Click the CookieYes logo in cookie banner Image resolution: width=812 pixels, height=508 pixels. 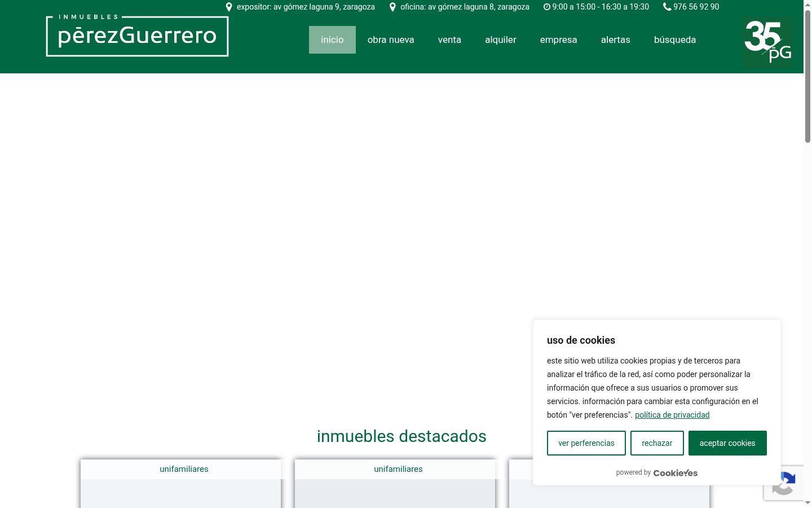pos(676,473)
